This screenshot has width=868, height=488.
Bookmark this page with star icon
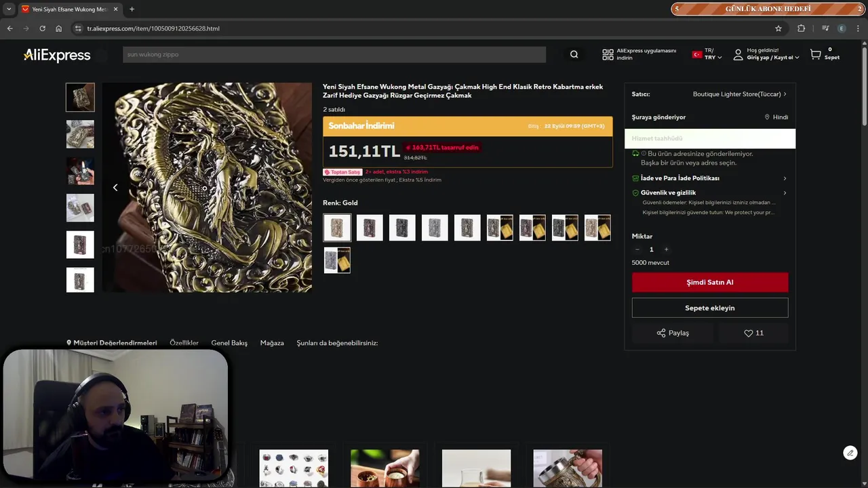778,28
